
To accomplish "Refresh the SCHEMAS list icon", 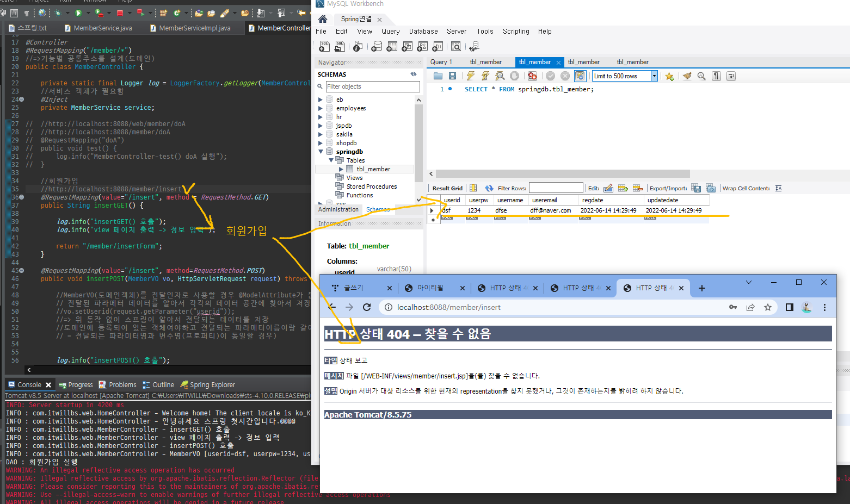I will [x=414, y=74].
